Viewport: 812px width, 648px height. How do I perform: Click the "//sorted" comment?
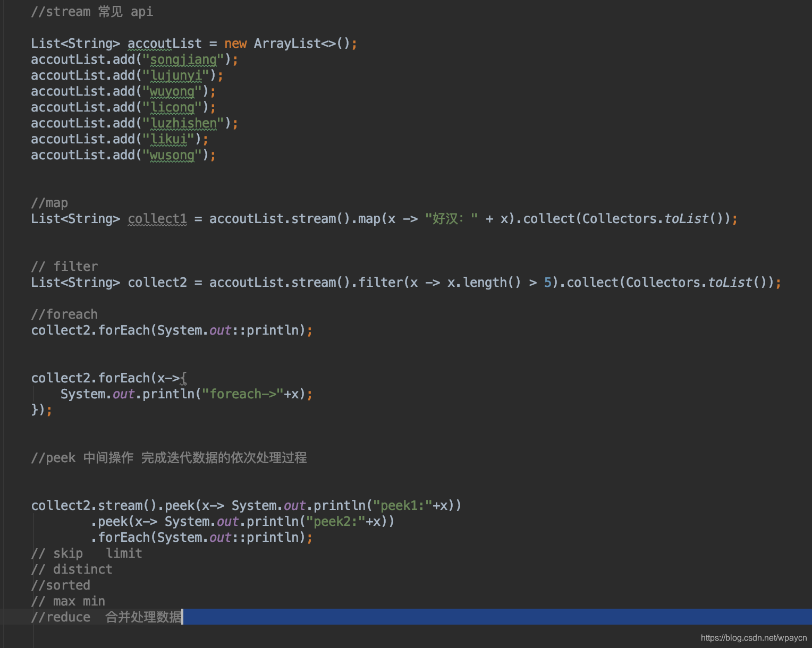coord(61,585)
